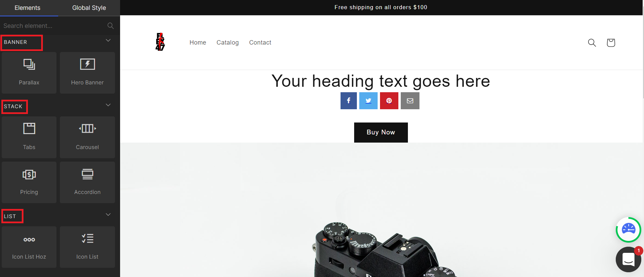Open the Pinterest share button
644x277 pixels.
[389, 101]
